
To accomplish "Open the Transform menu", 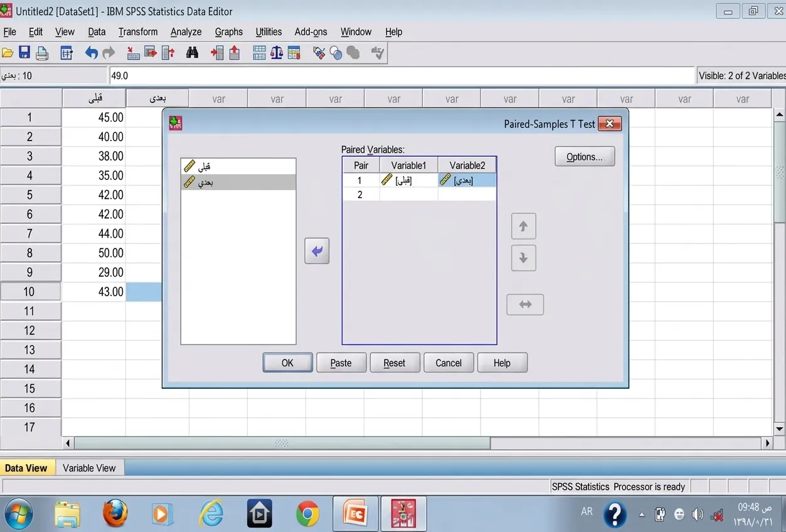I will click(138, 32).
